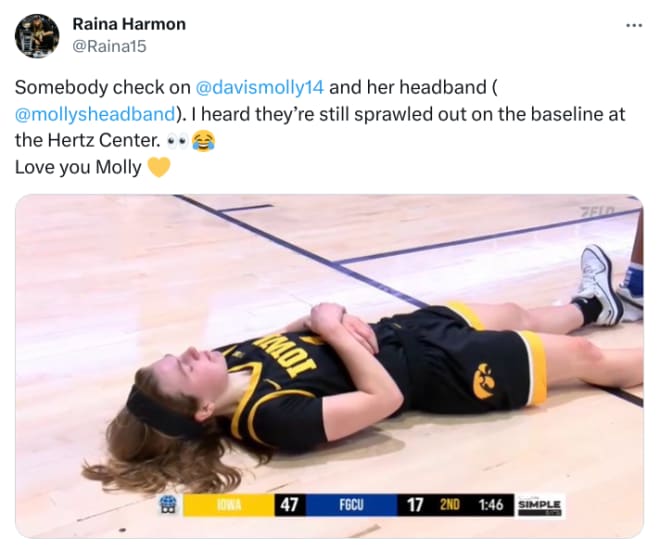Open the @davismolly14 mention
Image resolution: width=660 pixels, height=550 pixels.
(x=260, y=88)
